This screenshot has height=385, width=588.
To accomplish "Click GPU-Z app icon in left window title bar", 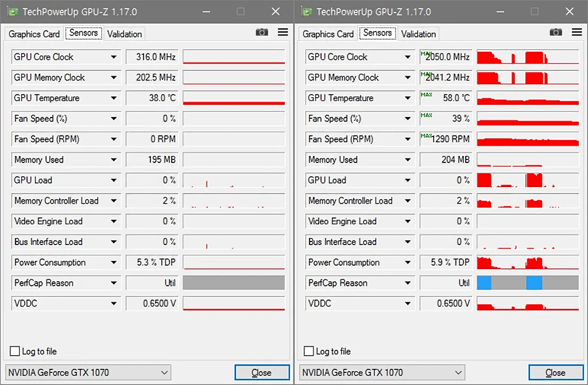I will point(13,11).
